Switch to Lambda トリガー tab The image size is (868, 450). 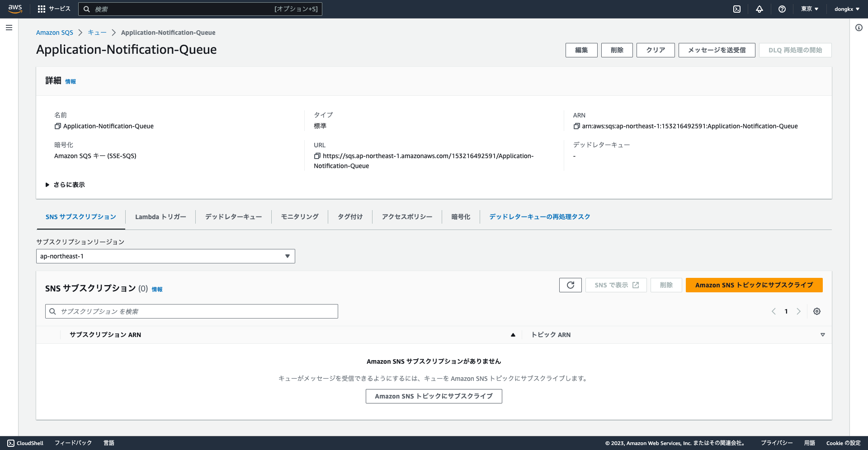click(x=160, y=217)
